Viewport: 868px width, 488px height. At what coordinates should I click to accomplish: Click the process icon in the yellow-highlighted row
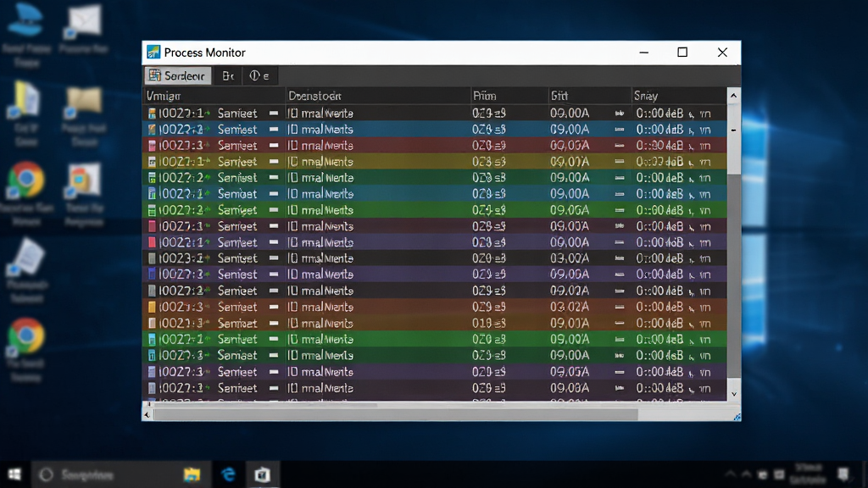[152, 162]
